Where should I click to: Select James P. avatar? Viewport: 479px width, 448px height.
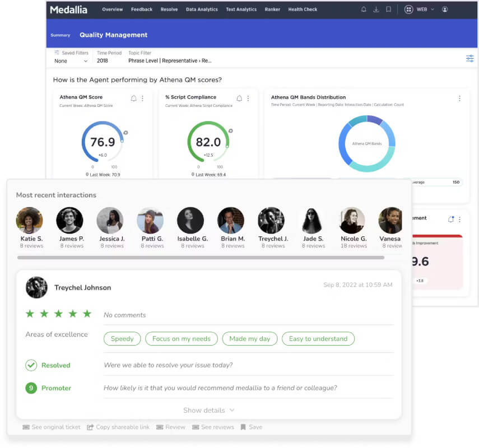tap(69, 220)
